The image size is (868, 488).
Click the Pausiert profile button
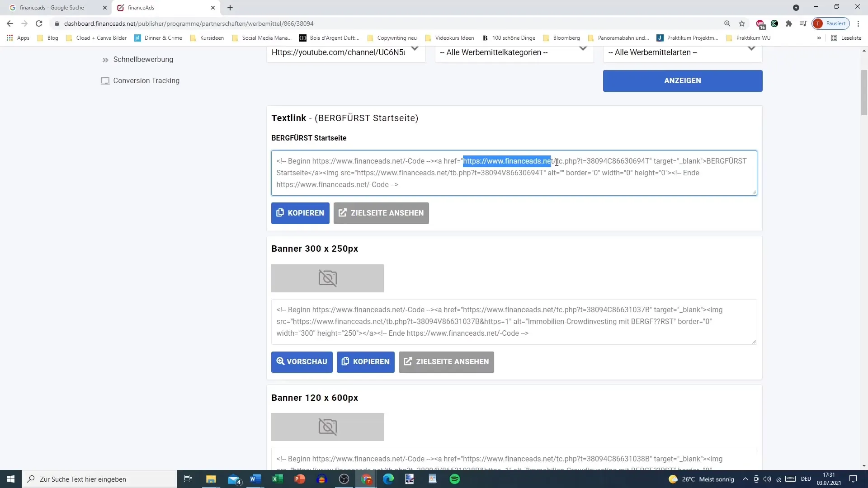coord(831,23)
